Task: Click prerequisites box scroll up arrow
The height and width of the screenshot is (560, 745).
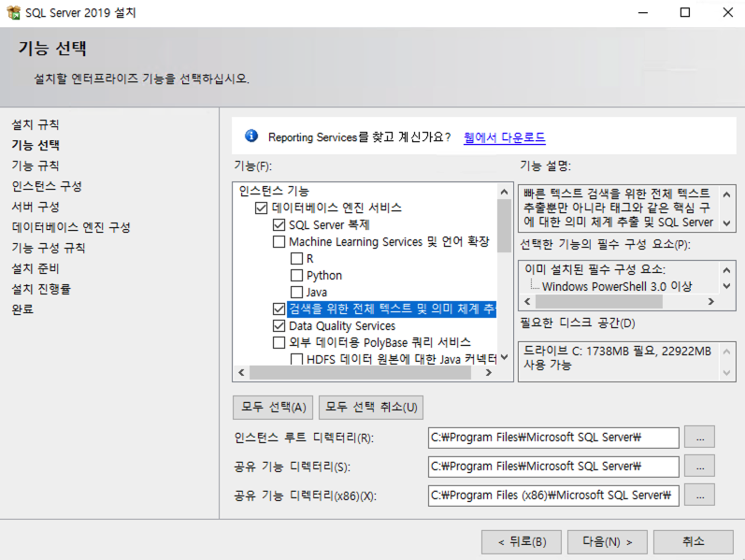Action: point(726,270)
